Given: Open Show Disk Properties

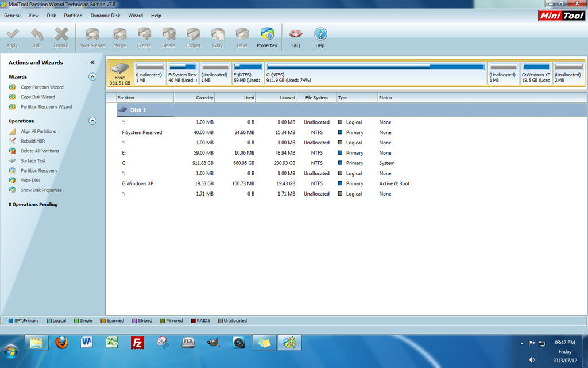Looking at the screenshot, I should click(x=41, y=190).
